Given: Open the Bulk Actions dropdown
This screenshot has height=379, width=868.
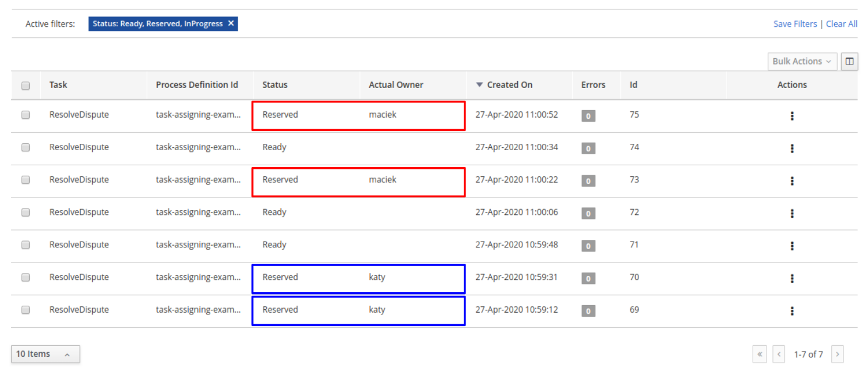Looking at the screenshot, I should pos(802,61).
